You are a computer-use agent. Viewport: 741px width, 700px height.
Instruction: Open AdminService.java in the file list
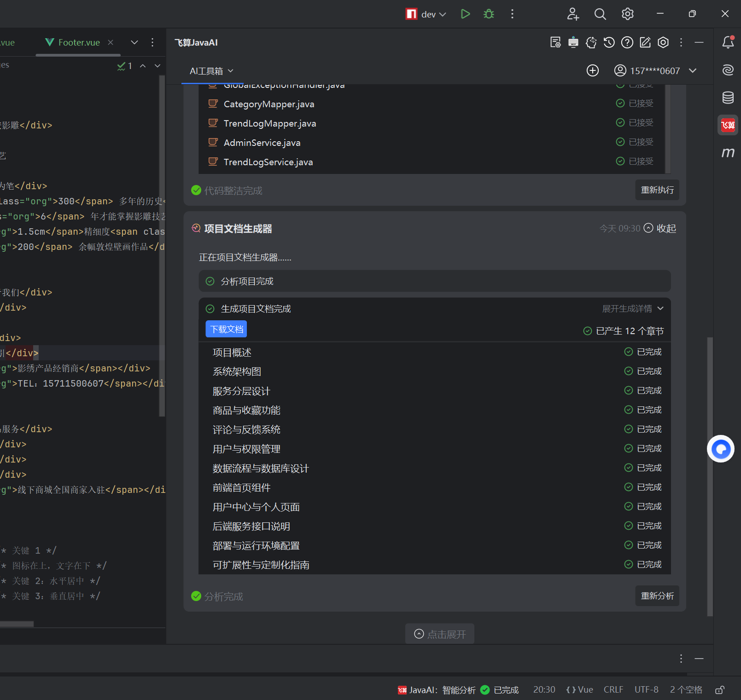click(262, 143)
